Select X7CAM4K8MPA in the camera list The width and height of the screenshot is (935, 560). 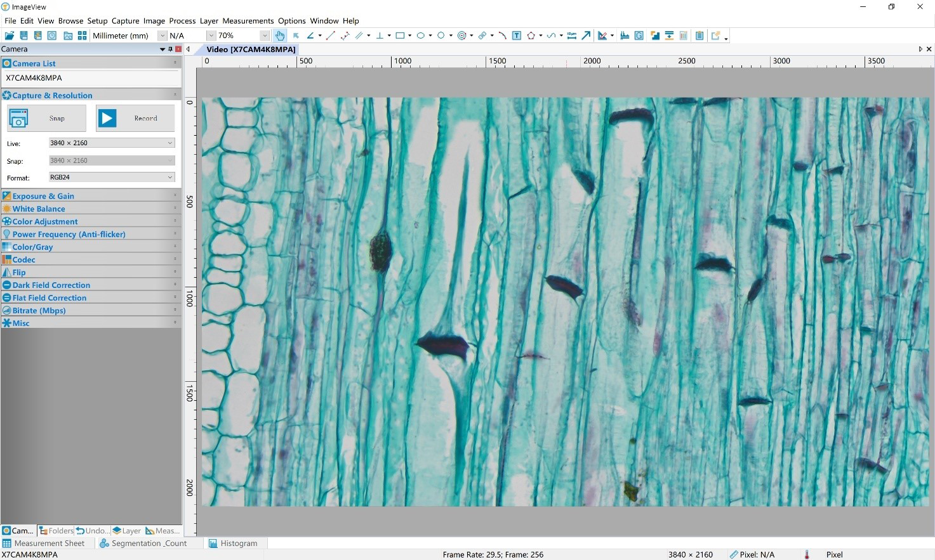coord(34,78)
